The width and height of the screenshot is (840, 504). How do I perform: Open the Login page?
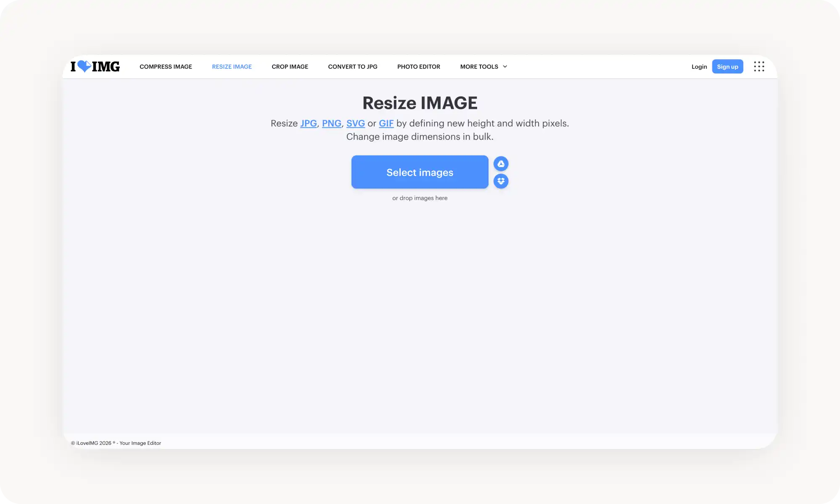[x=699, y=66]
